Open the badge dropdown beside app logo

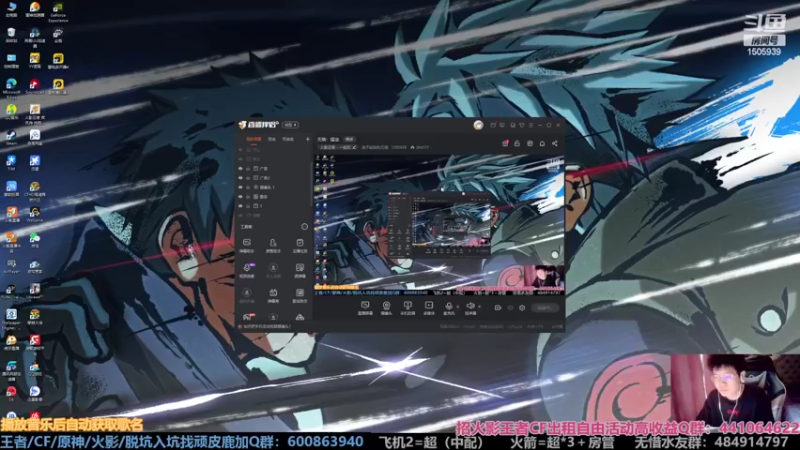[x=290, y=125]
